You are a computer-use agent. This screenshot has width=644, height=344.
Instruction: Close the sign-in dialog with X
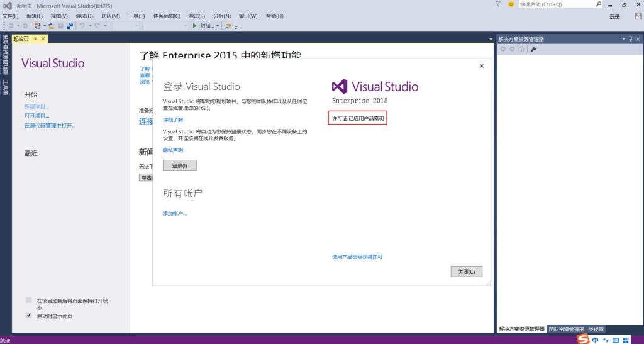(x=482, y=66)
